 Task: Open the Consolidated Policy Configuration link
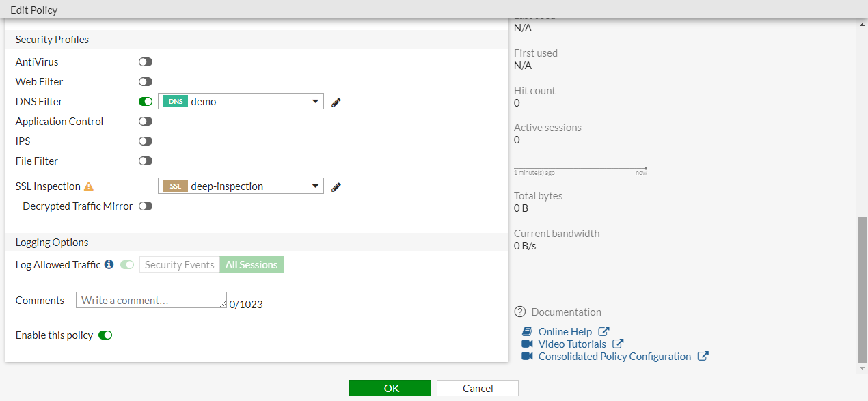[x=615, y=356]
